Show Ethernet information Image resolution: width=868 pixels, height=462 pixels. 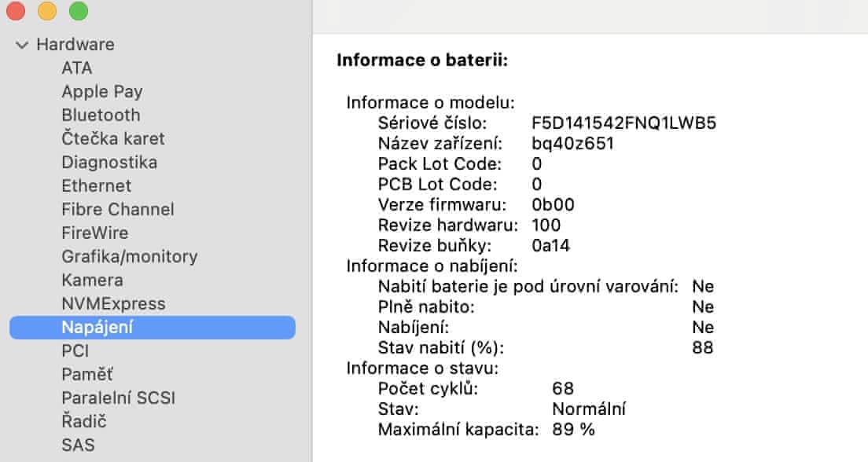97,186
